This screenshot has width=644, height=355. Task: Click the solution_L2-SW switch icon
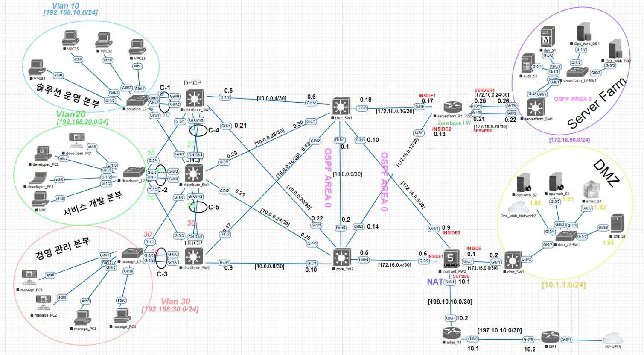(137, 101)
